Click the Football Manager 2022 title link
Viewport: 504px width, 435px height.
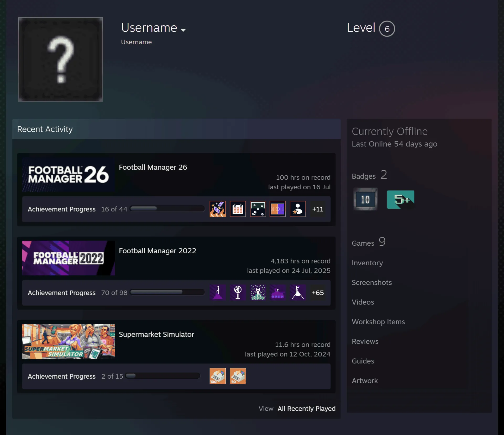pos(157,251)
